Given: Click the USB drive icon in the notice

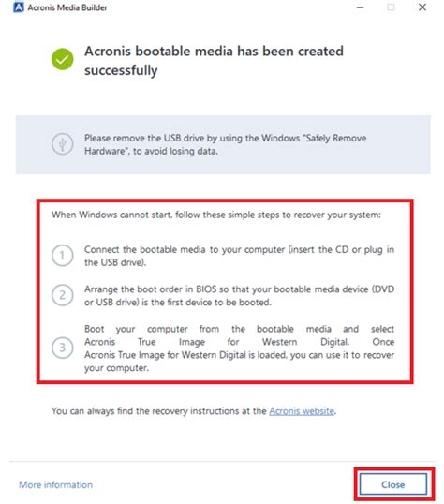Looking at the screenshot, I should point(63,144).
